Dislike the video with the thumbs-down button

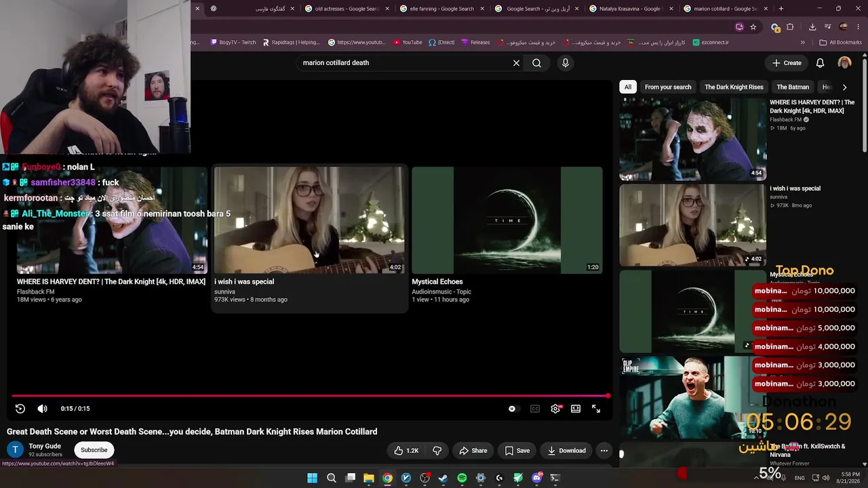click(437, 451)
